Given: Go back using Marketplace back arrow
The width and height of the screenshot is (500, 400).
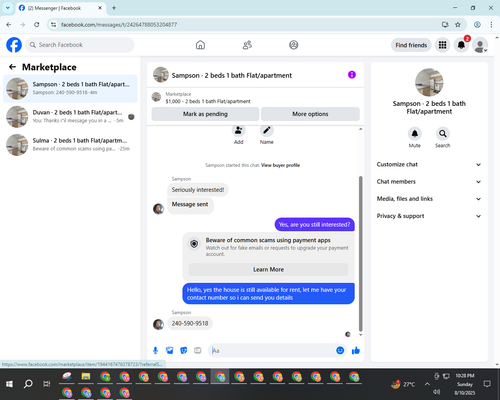Looking at the screenshot, I should point(12,67).
